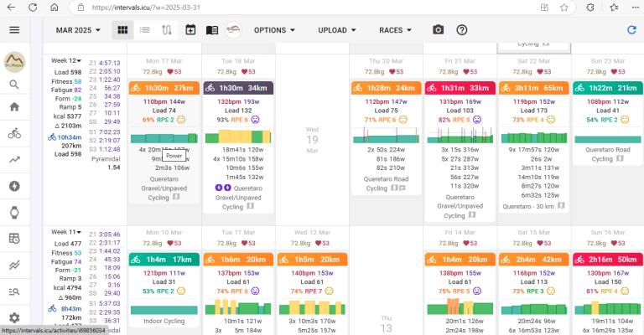This screenshot has height=335, width=644.
Task: Switch to list view
Action: (x=144, y=30)
